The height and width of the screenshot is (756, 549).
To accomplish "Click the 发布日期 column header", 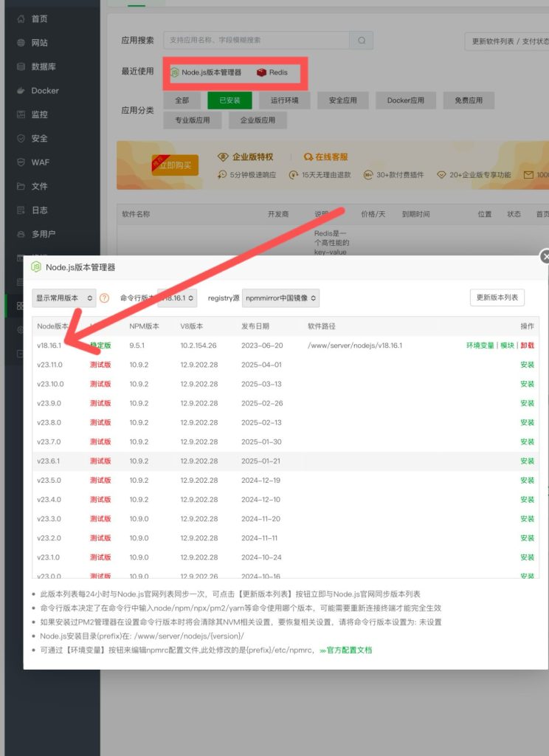I will click(x=255, y=326).
